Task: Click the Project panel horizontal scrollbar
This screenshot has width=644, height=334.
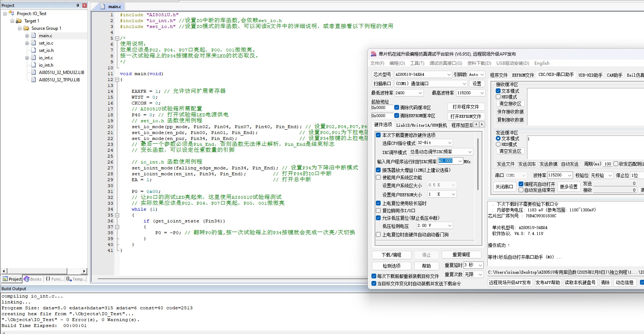Action: click(37, 271)
